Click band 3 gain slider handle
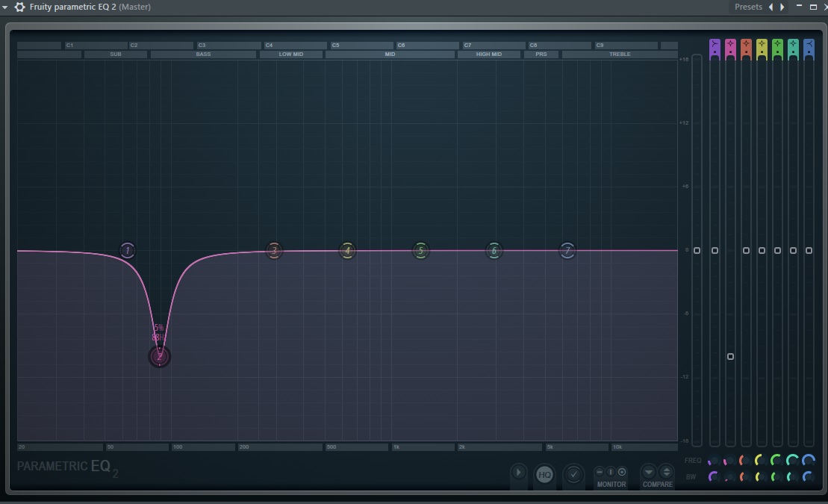The image size is (828, 504). [x=746, y=250]
